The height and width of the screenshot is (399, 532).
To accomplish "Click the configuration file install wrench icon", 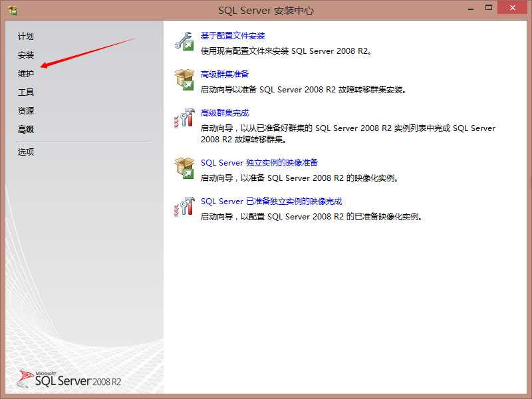I will pos(184,41).
